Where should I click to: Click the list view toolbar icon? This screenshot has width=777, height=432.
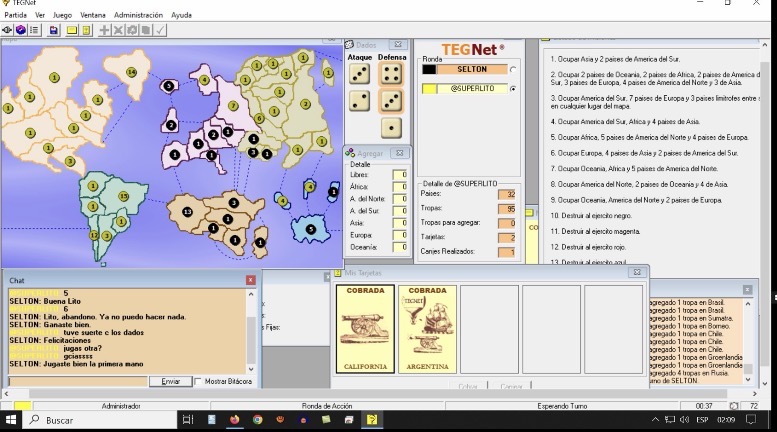click(x=34, y=30)
